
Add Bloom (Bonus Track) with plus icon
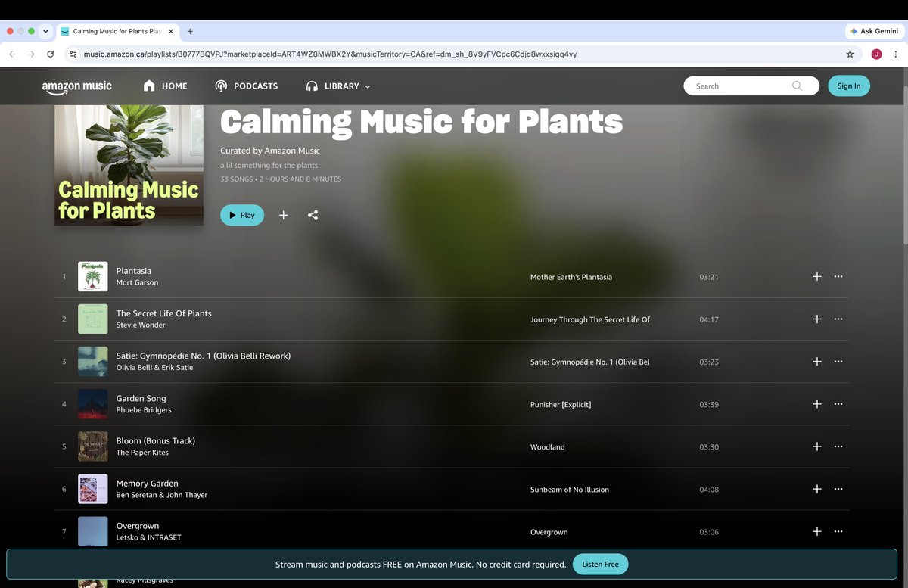tap(816, 446)
